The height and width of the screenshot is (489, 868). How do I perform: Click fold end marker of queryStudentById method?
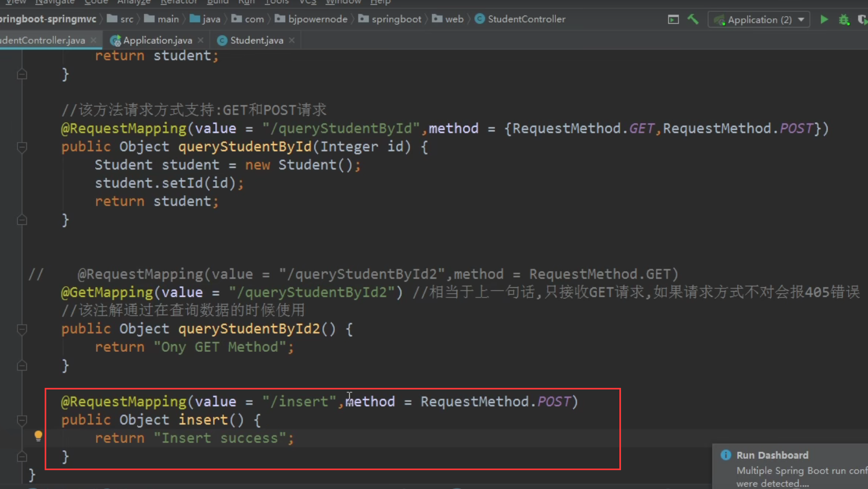tap(22, 219)
